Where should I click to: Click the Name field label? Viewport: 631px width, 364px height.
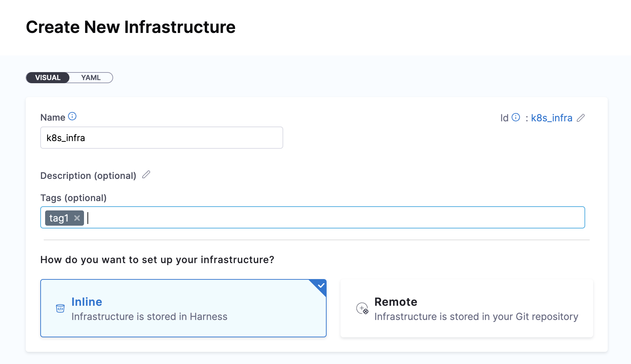click(x=53, y=118)
